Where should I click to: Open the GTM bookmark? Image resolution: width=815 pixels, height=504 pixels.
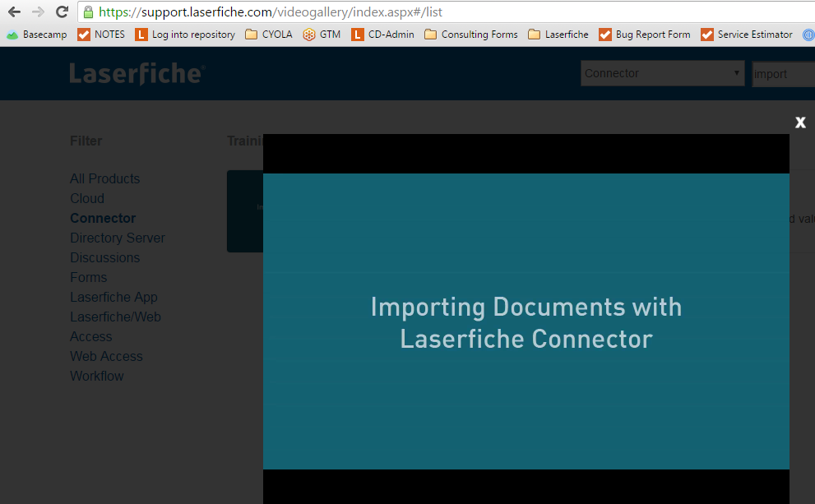322,35
